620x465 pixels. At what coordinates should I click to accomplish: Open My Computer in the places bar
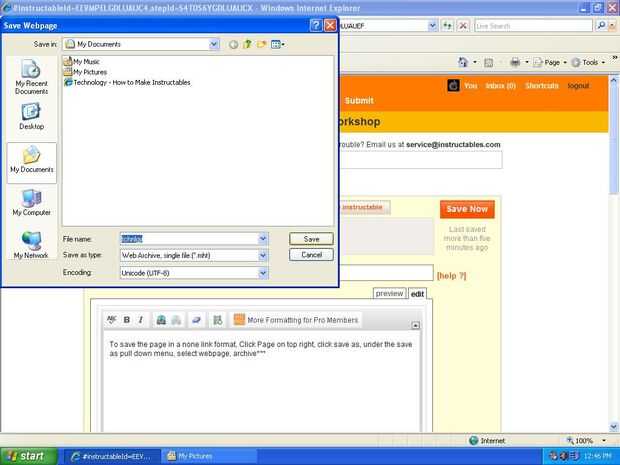pos(31,203)
